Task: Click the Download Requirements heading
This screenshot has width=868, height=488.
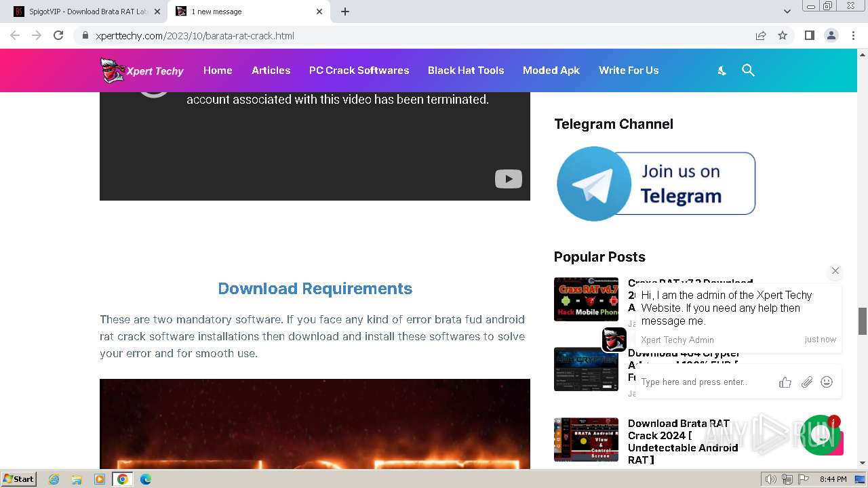Action: [315, 288]
